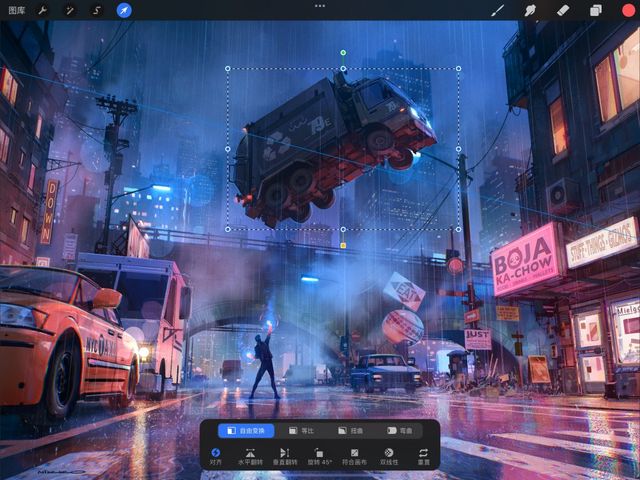Click the bottom-left corner transform handle

(x=228, y=229)
